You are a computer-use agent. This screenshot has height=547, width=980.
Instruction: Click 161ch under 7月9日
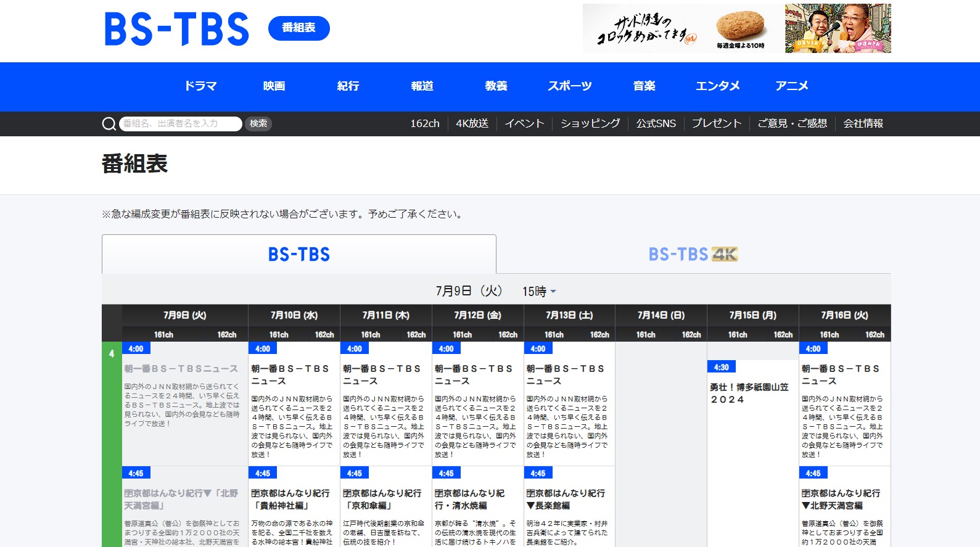click(x=163, y=335)
